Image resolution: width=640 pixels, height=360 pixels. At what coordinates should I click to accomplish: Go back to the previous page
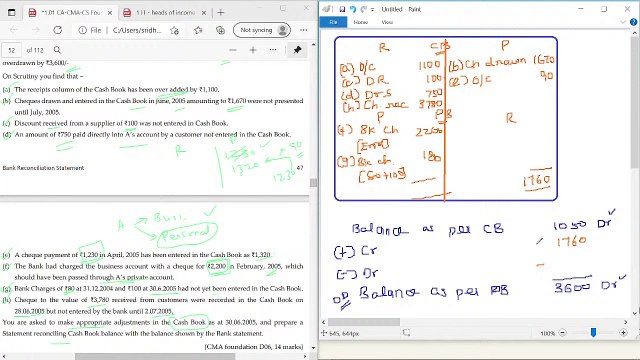point(13,30)
